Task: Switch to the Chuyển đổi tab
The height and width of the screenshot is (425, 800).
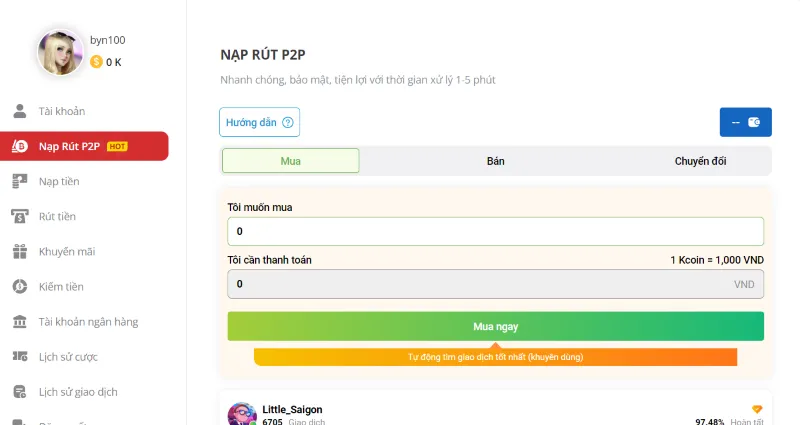Action: click(x=700, y=161)
